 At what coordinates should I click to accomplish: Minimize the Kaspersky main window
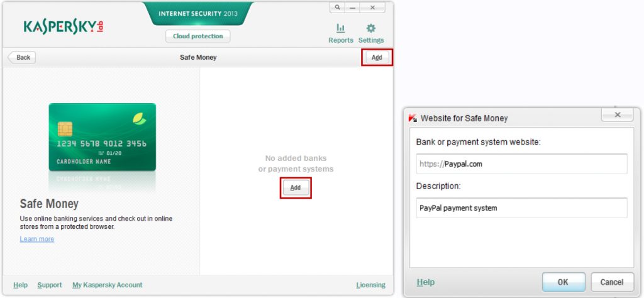(352, 8)
